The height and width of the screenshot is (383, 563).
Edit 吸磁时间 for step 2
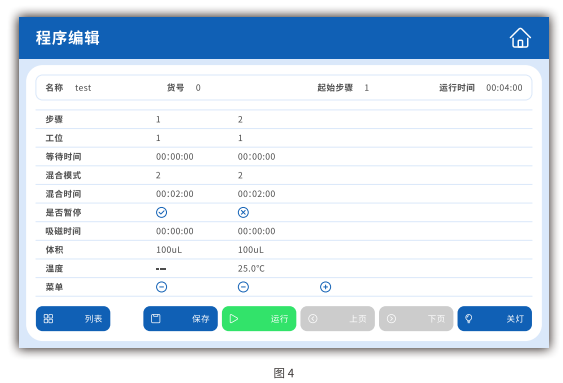[256, 231]
